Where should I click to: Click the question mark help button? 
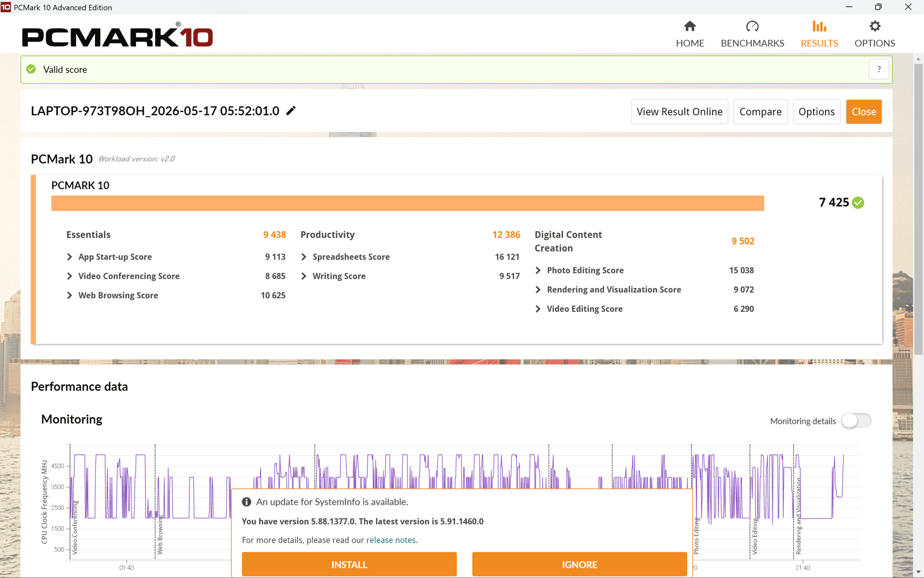click(x=879, y=69)
